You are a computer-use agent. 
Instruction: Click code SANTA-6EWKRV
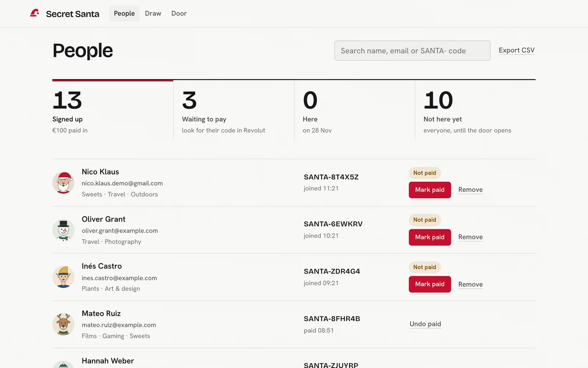pos(333,224)
